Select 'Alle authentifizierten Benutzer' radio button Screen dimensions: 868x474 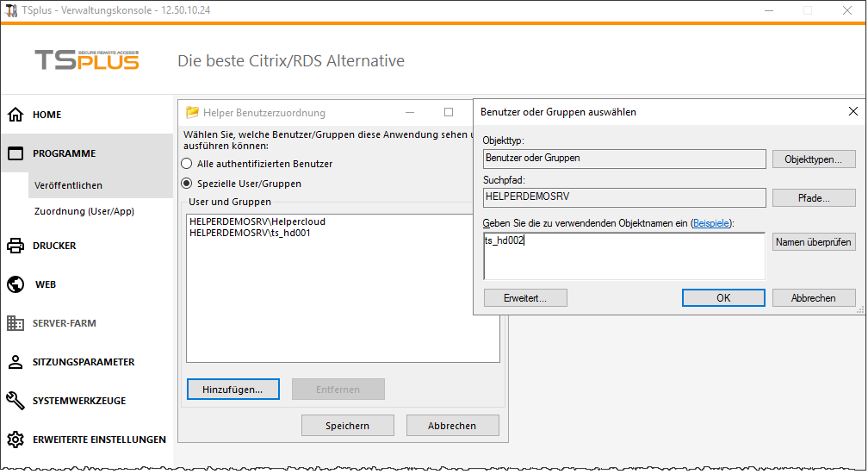186,164
